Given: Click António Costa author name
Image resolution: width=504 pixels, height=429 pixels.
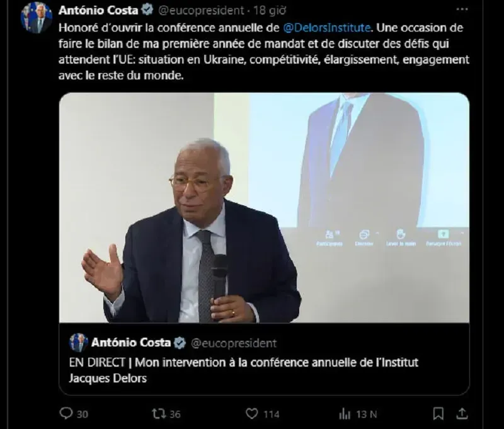Looking at the screenshot, I should click(98, 10).
